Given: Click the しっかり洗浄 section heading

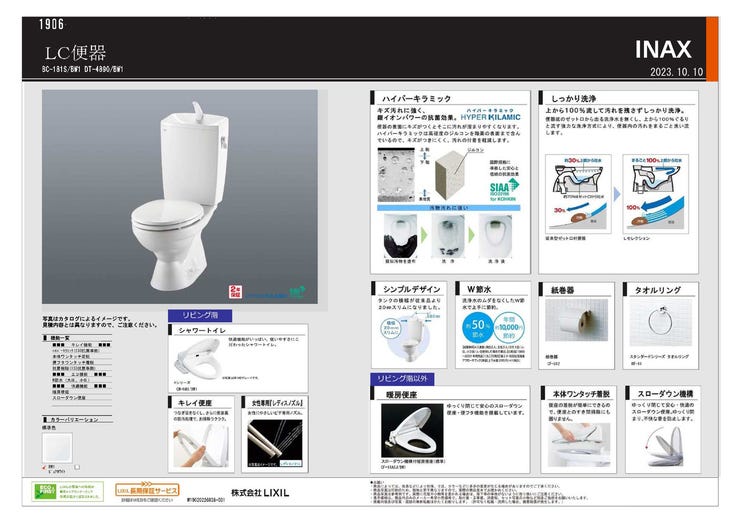Looking at the screenshot, I should pos(573,99).
